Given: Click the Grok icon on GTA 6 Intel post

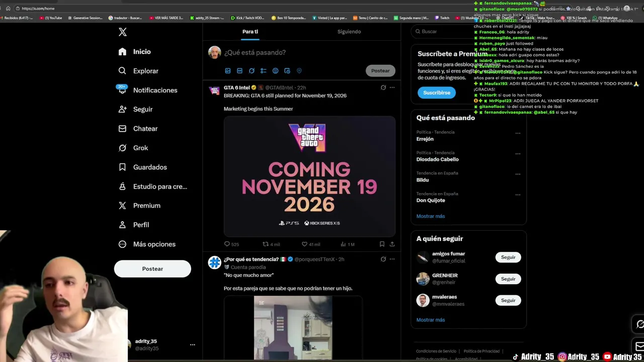Looking at the screenshot, I should (x=383, y=87).
